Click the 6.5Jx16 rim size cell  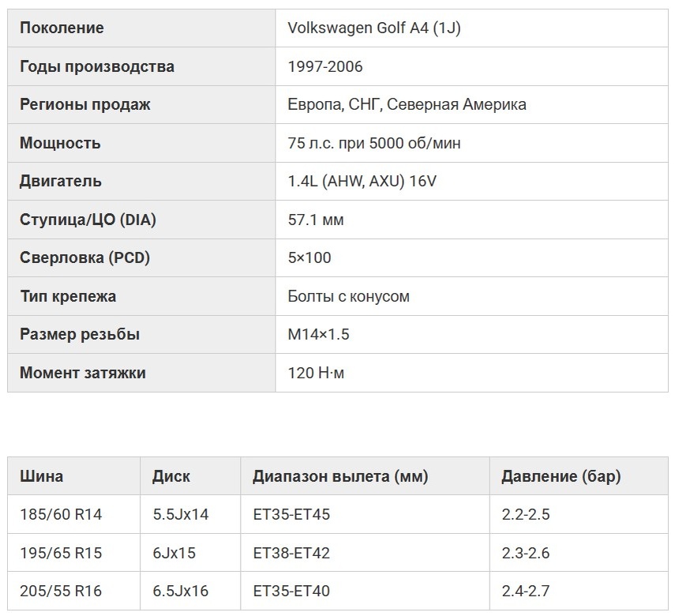point(181,591)
